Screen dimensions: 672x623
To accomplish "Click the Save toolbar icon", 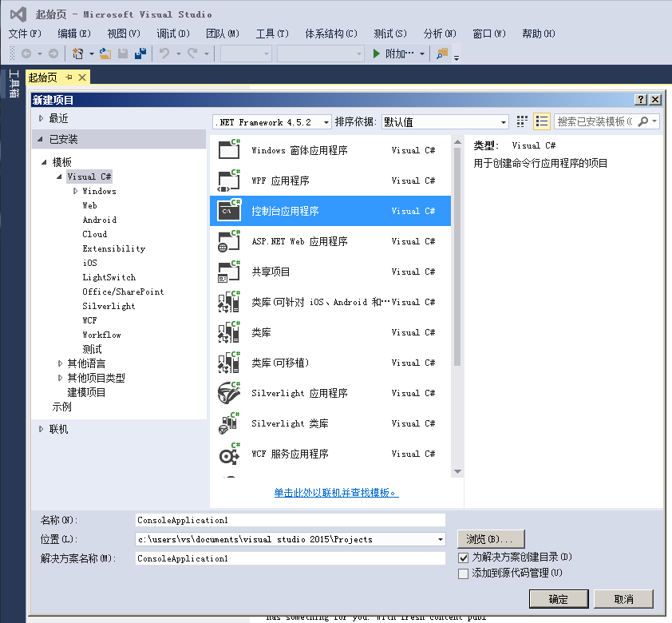I will point(123,54).
